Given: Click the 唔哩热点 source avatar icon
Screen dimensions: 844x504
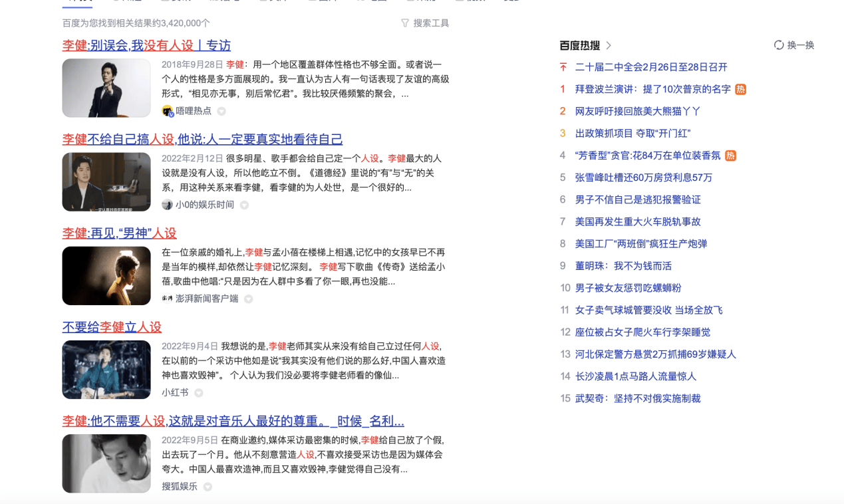Looking at the screenshot, I should 168,111.
